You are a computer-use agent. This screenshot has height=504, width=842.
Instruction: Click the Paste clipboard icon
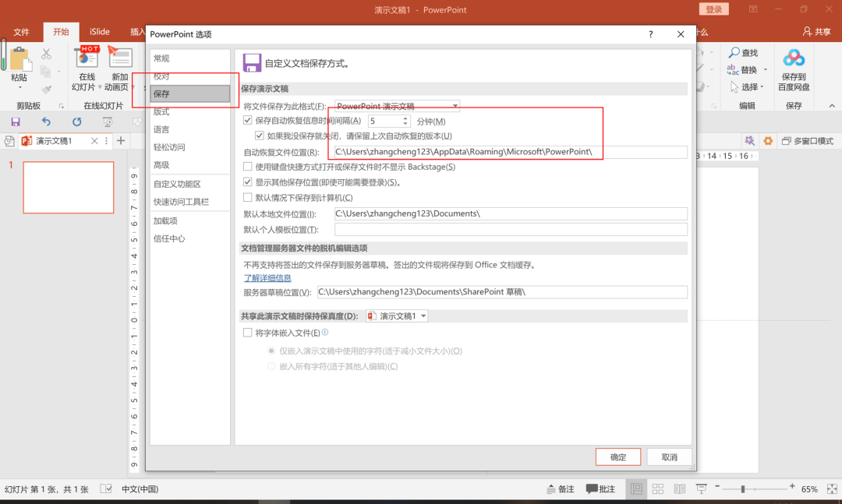(x=19, y=58)
